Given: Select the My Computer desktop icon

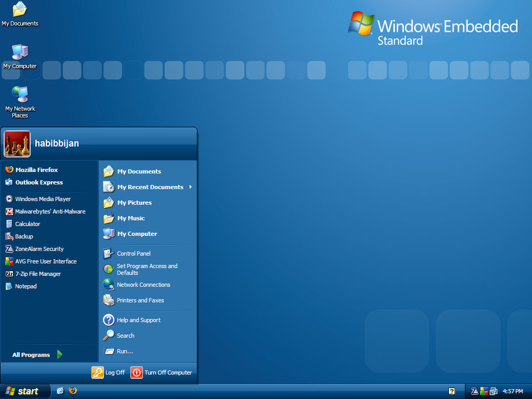Looking at the screenshot, I should pos(20,57).
